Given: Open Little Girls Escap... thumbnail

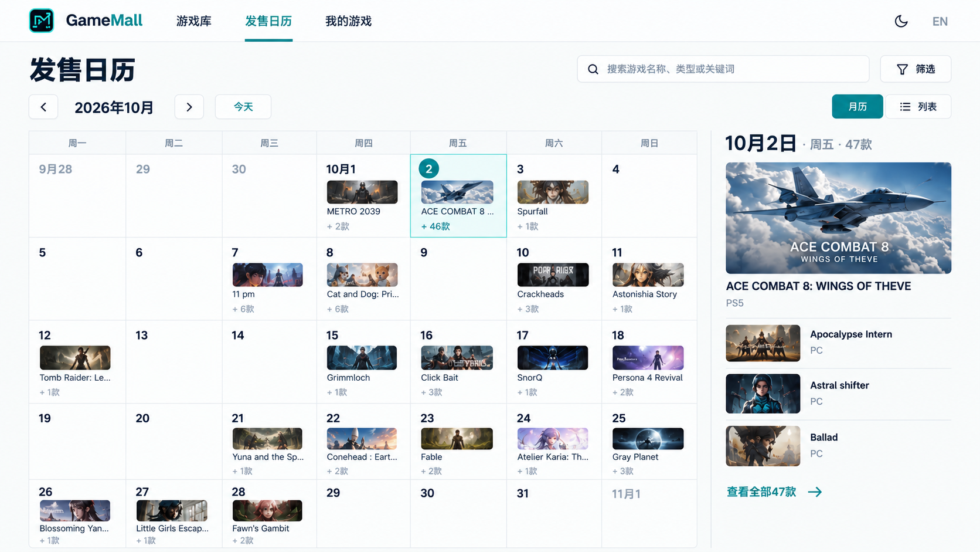Looking at the screenshot, I should point(172,511).
